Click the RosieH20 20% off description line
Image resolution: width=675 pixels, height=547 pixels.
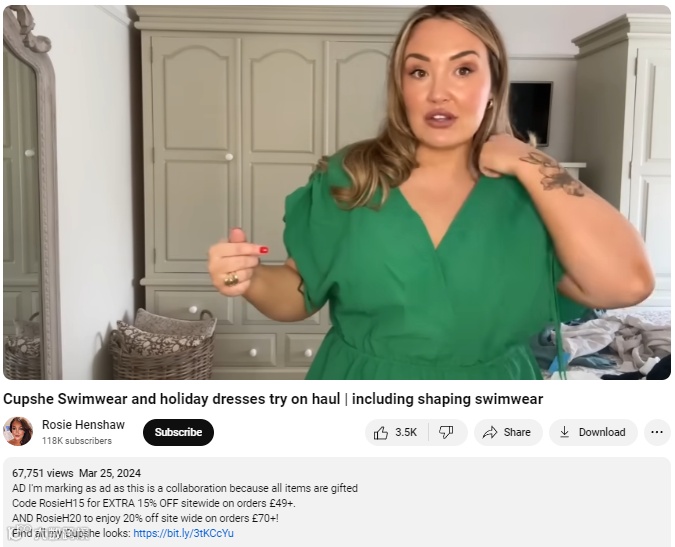pos(146,518)
